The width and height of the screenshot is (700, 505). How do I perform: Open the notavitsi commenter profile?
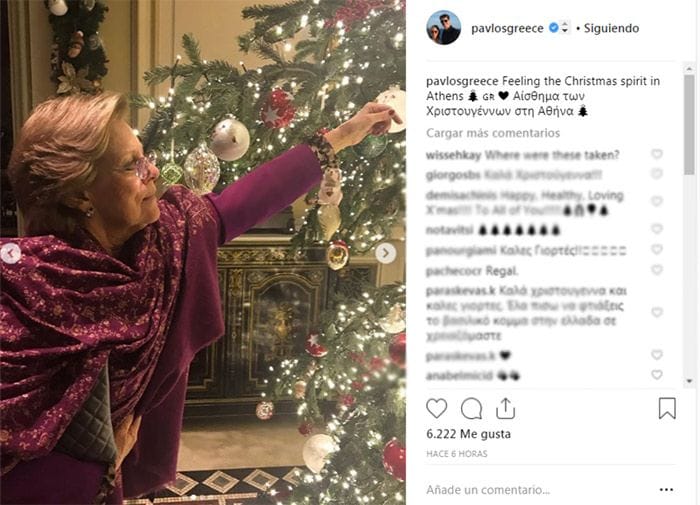point(450,230)
